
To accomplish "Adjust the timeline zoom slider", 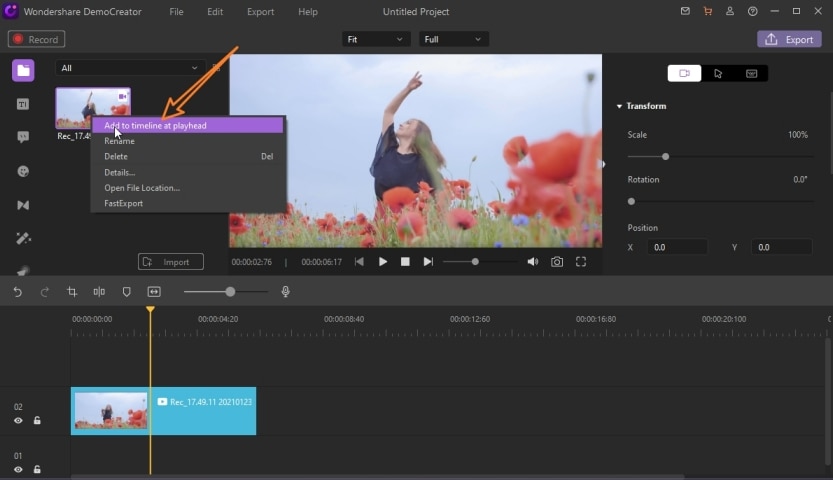I will click(x=230, y=292).
